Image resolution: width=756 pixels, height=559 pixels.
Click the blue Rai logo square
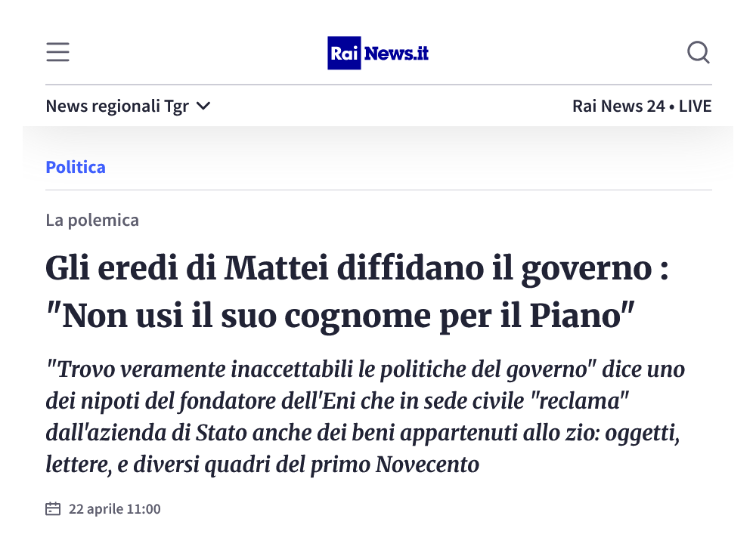click(x=344, y=53)
